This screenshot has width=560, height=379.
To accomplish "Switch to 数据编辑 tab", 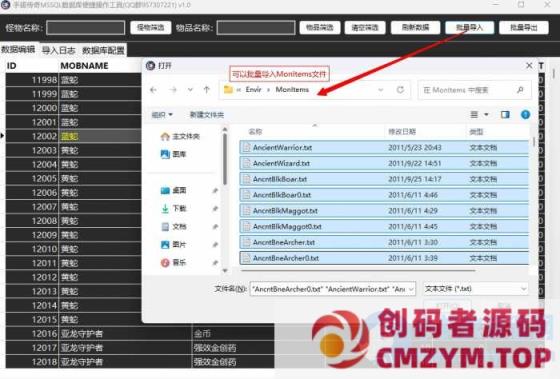I will (x=18, y=50).
